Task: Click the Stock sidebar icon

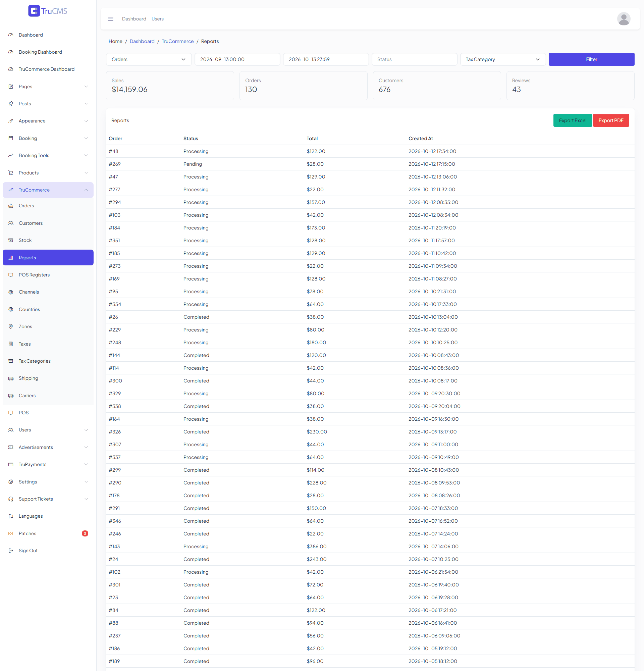Action: [11, 240]
